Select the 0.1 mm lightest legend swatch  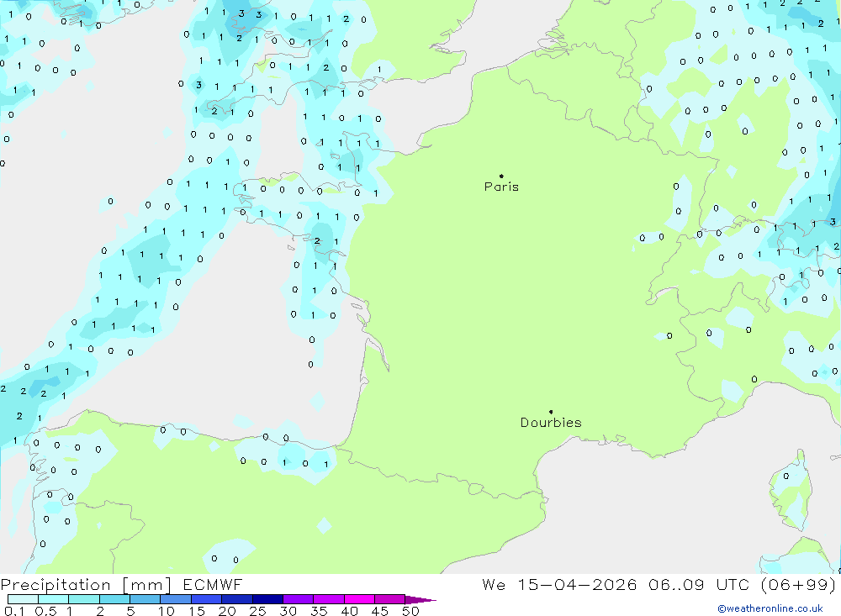(23, 599)
